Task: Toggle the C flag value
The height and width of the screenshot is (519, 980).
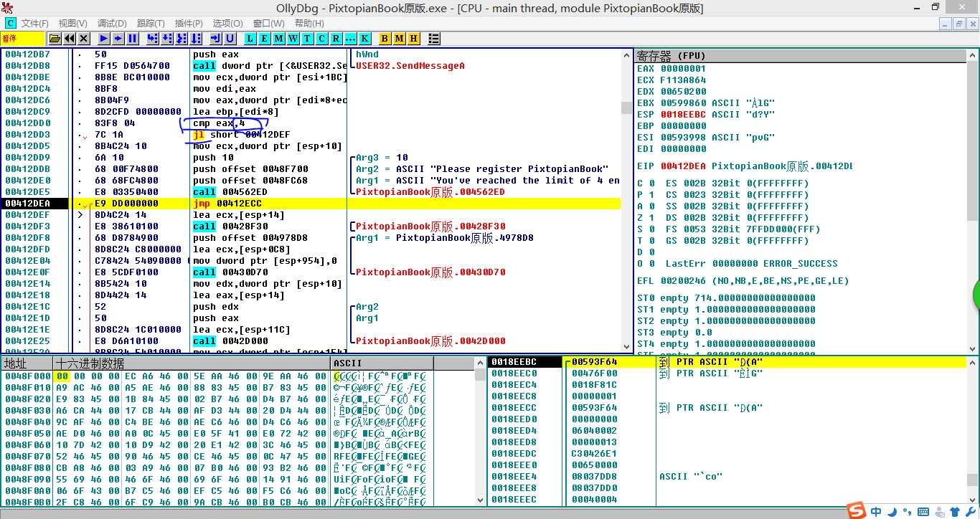Action: (651, 184)
